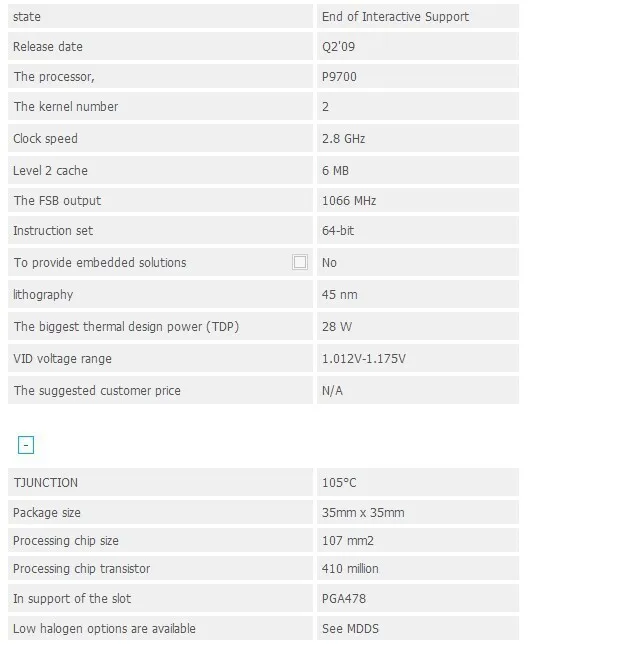Click the 107 mm2 chip size value
This screenshot has height=645, width=636.
(x=348, y=541)
